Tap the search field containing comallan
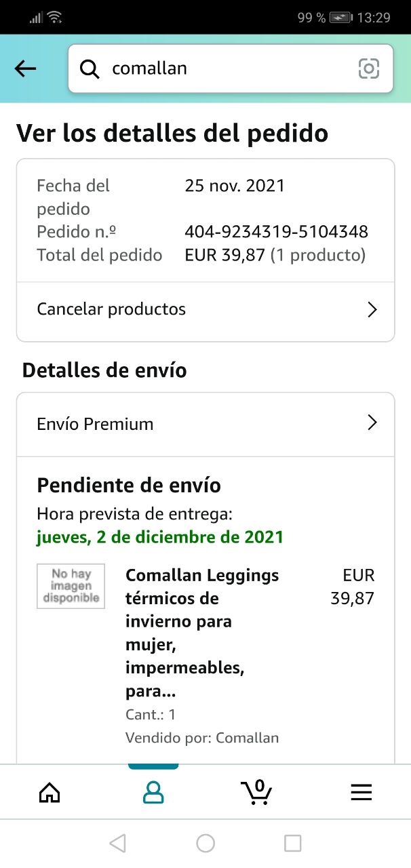The width and height of the screenshot is (411, 868). tap(231, 68)
